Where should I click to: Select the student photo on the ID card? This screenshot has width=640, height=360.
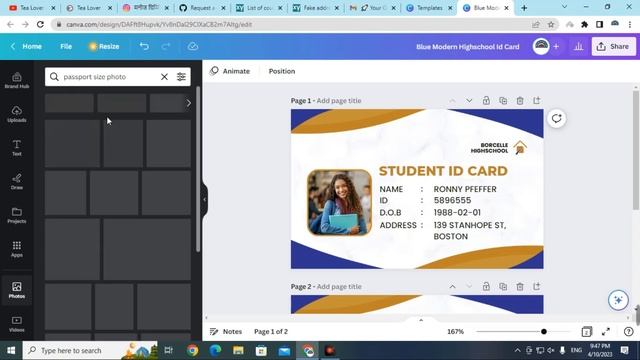coord(339,202)
